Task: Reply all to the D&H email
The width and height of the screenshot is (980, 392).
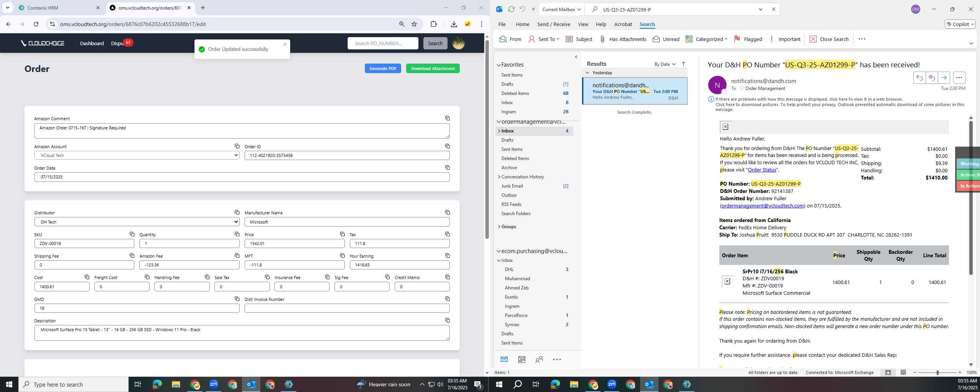Action: click(931, 78)
